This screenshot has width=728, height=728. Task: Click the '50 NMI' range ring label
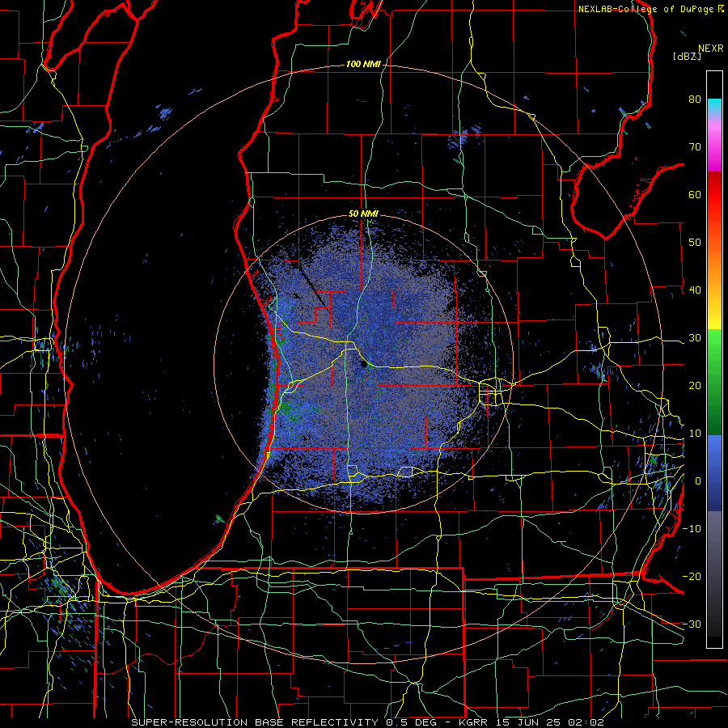pos(363,214)
